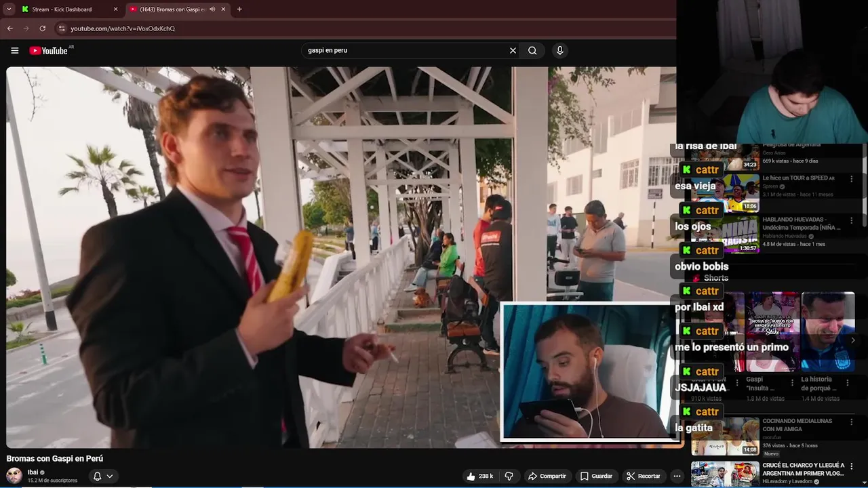This screenshot has height=488, width=868.
Task: Open options for COCINANDO MEDIALUNAS video
Action: (852, 422)
